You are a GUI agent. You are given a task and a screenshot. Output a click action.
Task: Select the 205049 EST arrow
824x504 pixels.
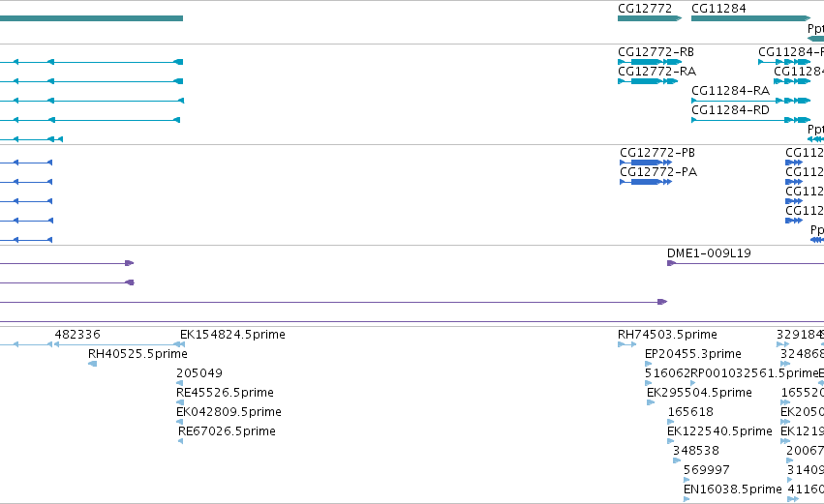click(180, 383)
